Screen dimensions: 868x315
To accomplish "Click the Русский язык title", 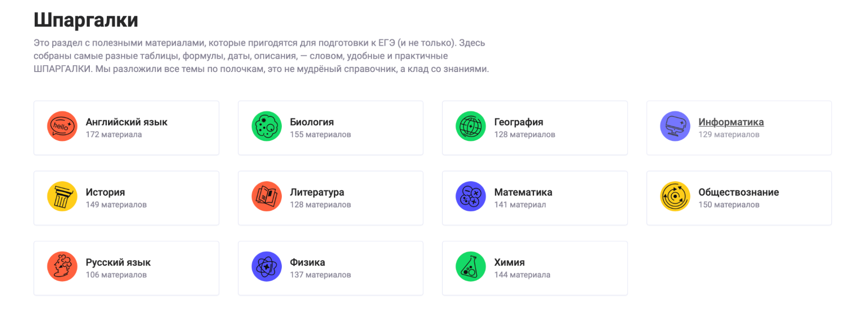I will click(x=118, y=262).
